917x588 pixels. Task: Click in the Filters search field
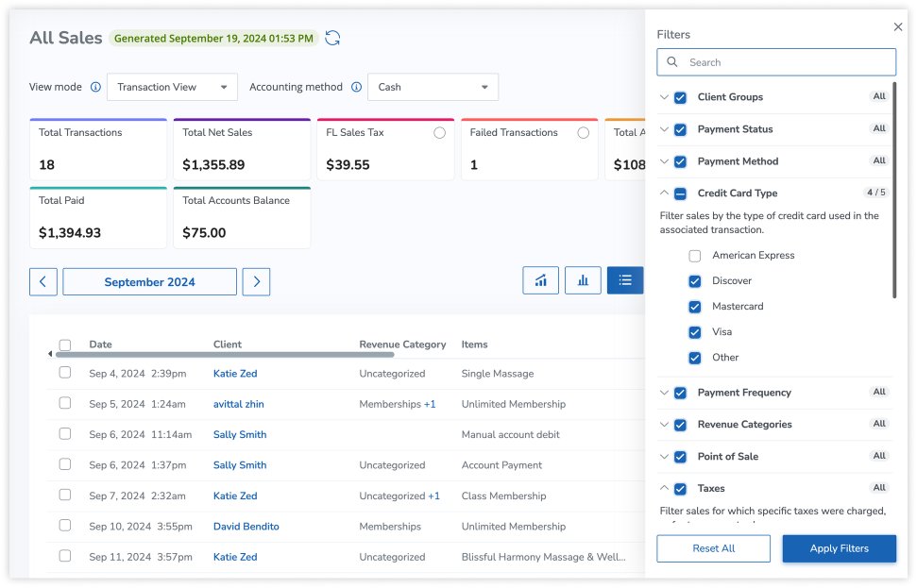click(776, 62)
